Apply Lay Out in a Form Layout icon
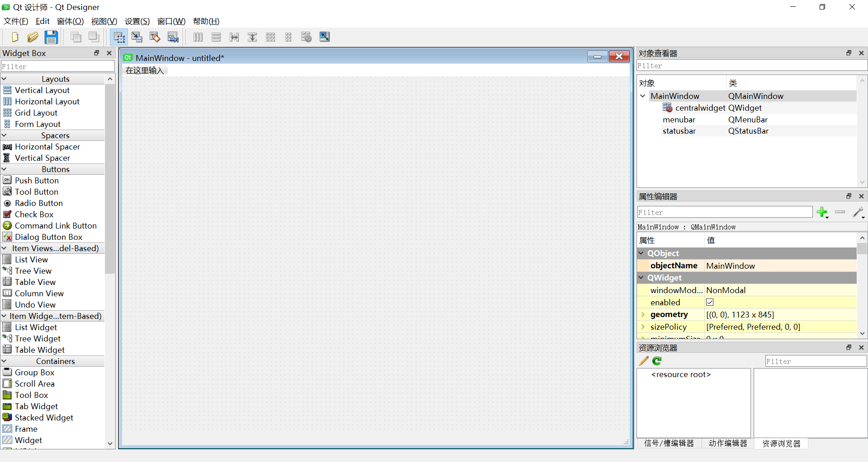The height and width of the screenshot is (462, 868). (x=288, y=37)
